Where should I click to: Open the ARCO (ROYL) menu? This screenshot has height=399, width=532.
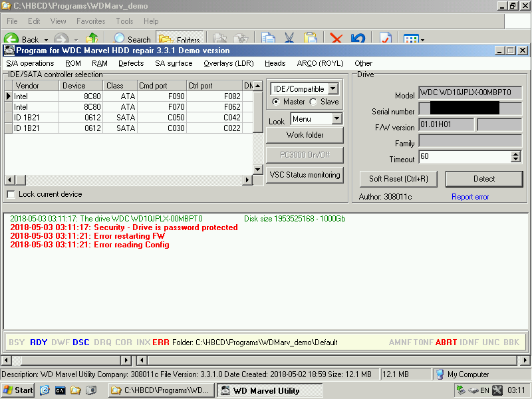(x=320, y=63)
